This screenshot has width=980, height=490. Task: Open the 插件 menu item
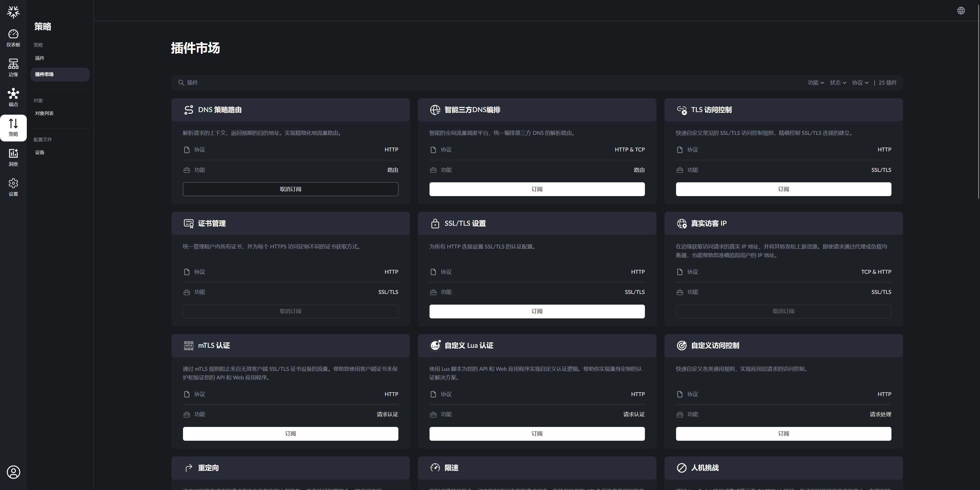point(40,58)
